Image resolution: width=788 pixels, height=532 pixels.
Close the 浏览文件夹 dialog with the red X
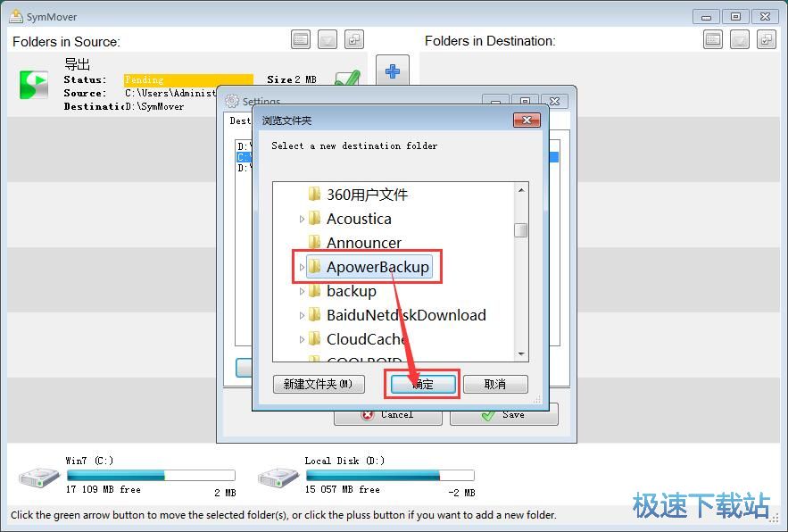click(527, 121)
